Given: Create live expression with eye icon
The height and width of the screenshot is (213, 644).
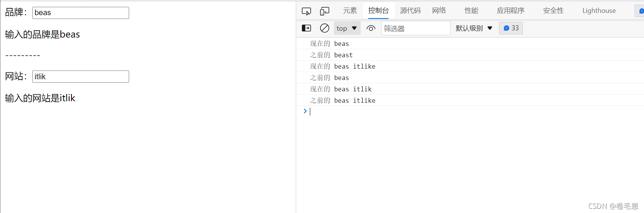Looking at the screenshot, I should [x=371, y=28].
